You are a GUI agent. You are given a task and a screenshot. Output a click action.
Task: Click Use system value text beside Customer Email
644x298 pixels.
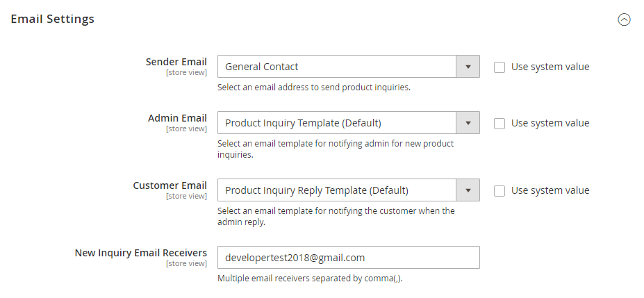[550, 191]
